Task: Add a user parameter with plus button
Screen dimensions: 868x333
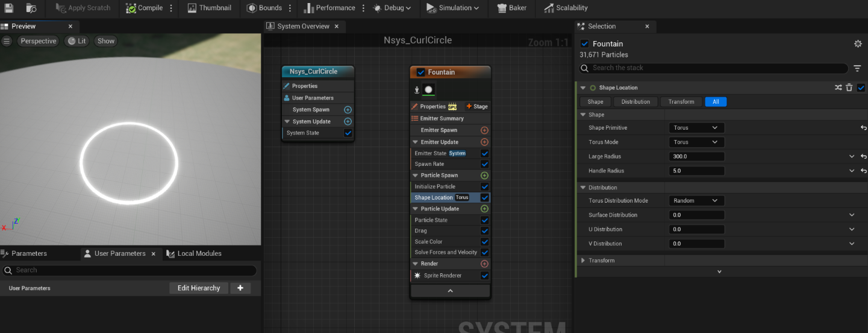Action: pyautogui.click(x=240, y=288)
